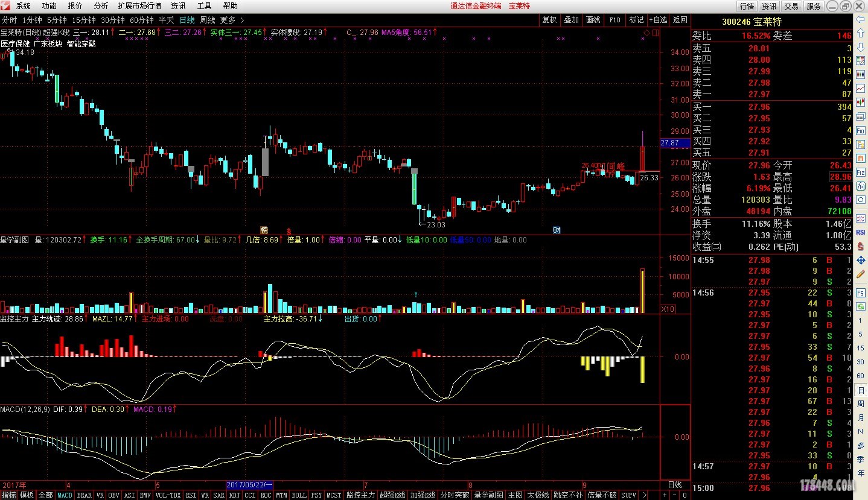
Task: Click the 服务 service button
Action: (814, 6)
